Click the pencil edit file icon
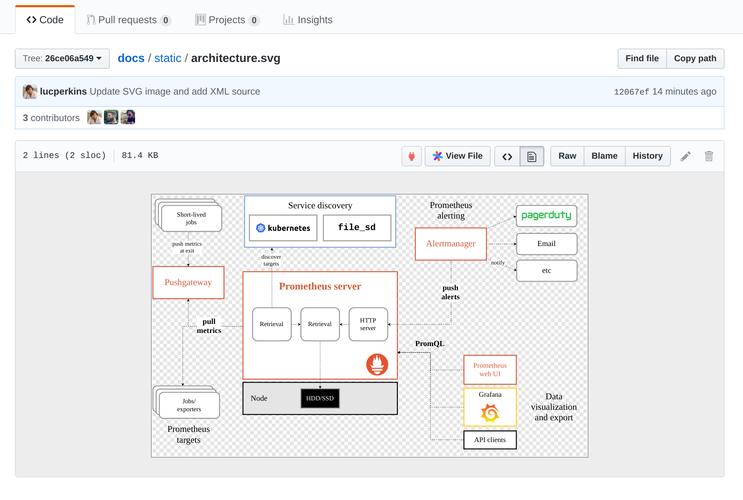This screenshot has width=743, height=500. tap(685, 156)
